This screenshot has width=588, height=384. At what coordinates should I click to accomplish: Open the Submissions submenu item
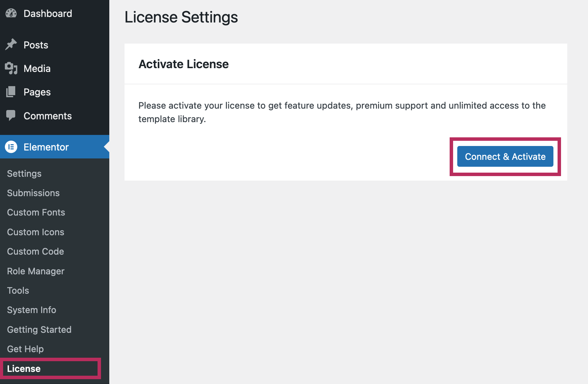33,193
